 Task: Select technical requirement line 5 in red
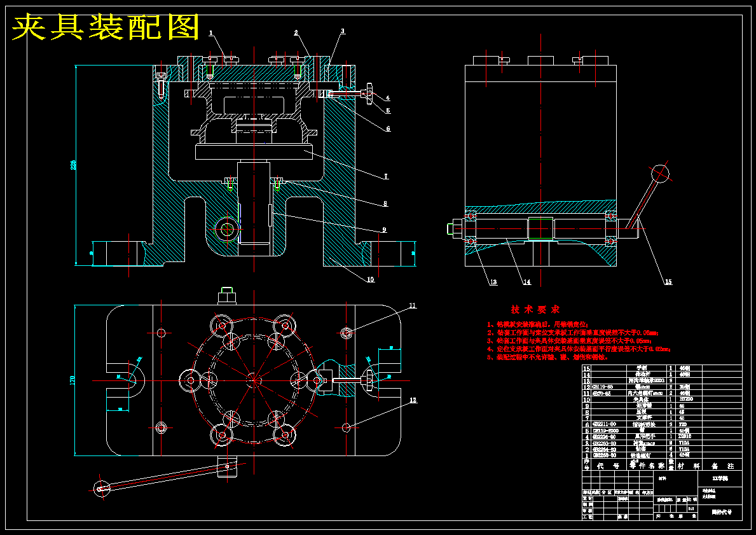pyautogui.click(x=547, y=357)
